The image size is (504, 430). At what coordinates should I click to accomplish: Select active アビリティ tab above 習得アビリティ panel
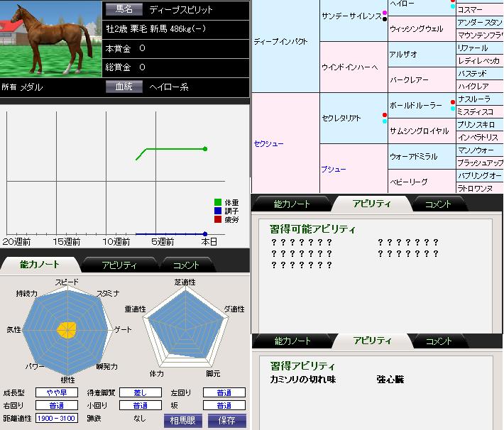(x=372, y=341)
